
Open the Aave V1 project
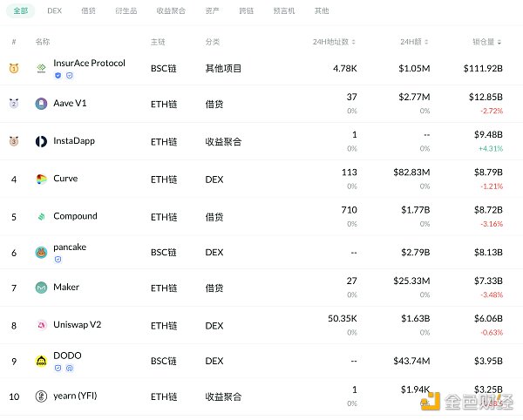70,104
